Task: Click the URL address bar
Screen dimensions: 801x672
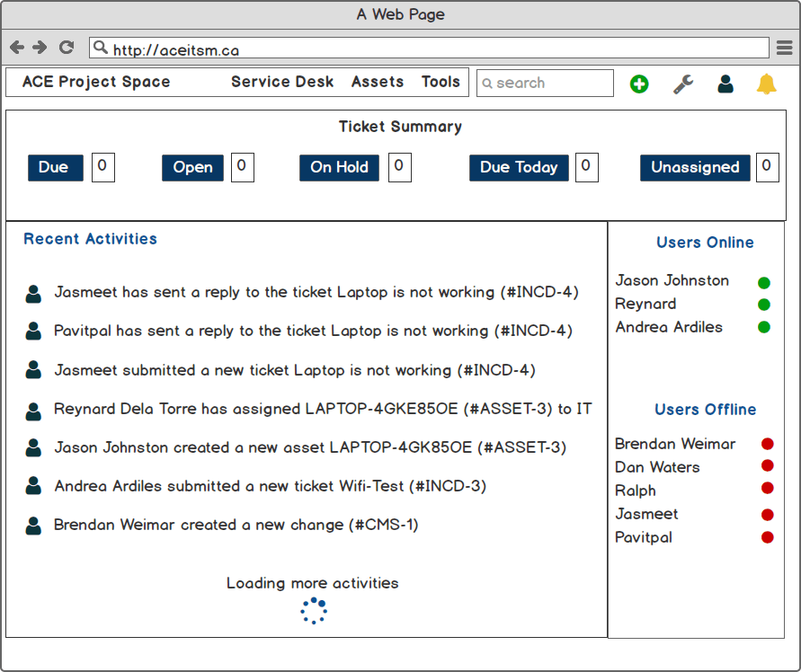Action: (429, 49)
